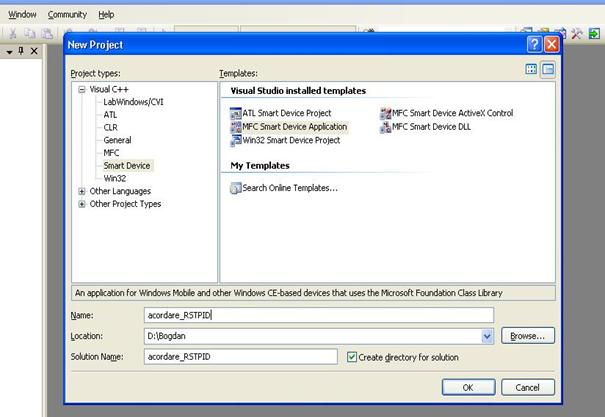The width and height of the screenshot is (605, 417).
Task: Select LabWindows/CVI project type
Action: tap(134, 102)
